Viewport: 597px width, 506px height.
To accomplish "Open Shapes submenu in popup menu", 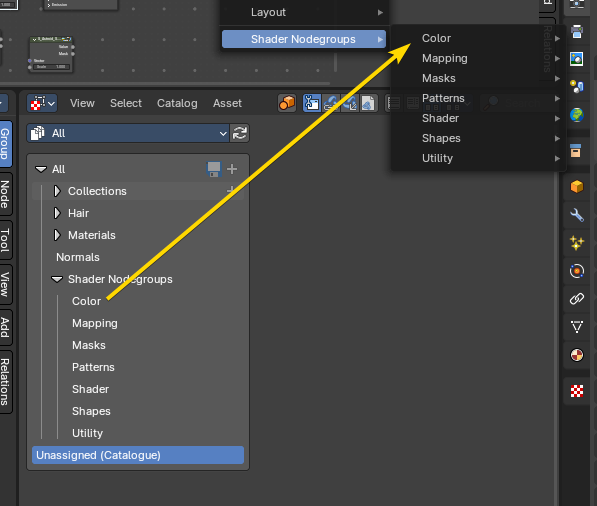I will (479, 138).
